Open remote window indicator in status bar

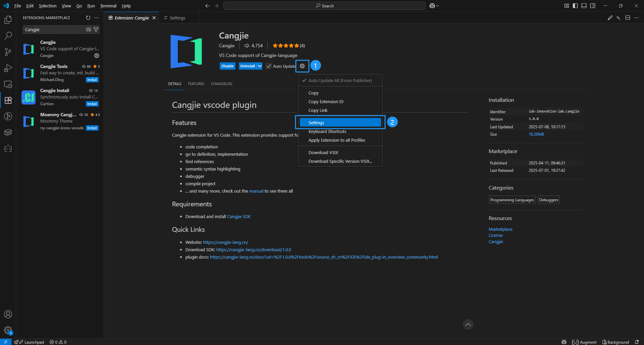[x=6, y=342]
